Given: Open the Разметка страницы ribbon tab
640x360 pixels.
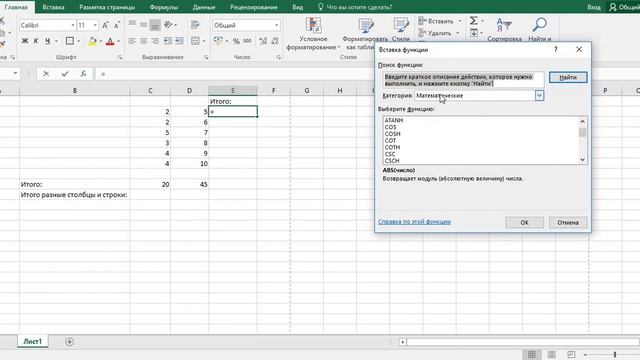Looking at the screenshot, I should pos(107,7).
